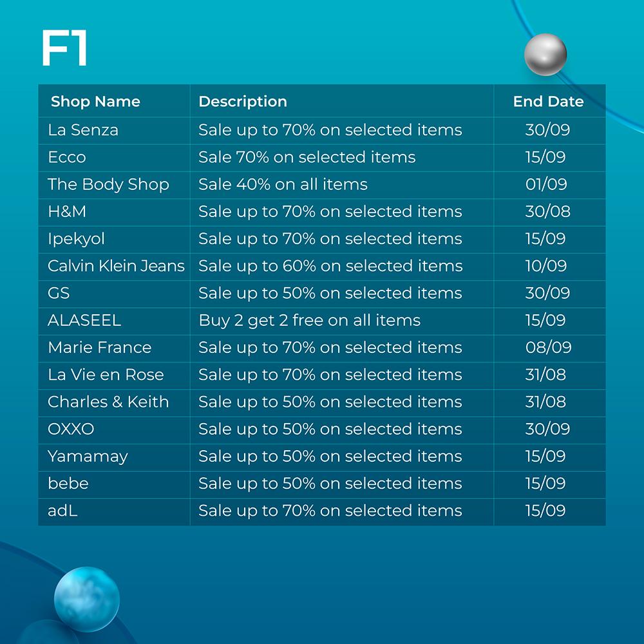Click the bebe shop name
The image size is (644, 644).
pos(68,484)
